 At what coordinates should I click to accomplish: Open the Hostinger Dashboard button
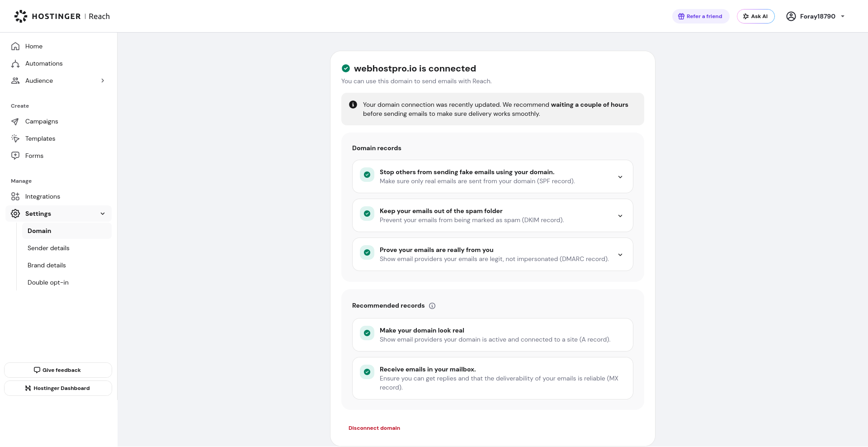coord(58,388)
